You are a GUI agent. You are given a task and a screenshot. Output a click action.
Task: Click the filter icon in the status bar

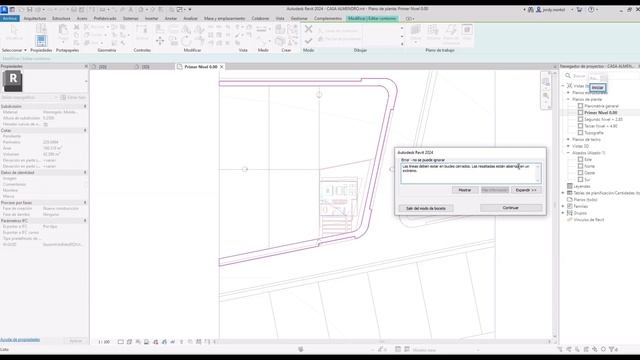611,349
